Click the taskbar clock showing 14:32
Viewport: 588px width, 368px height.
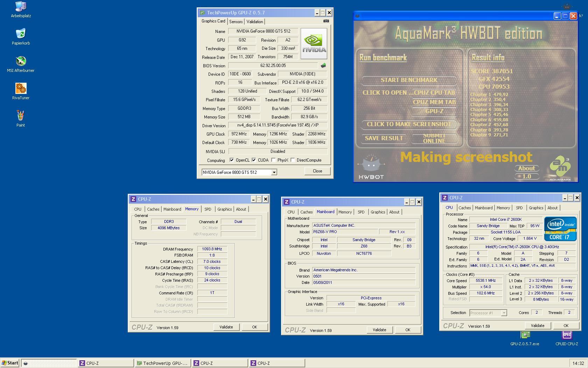click(x=578, y=363)
